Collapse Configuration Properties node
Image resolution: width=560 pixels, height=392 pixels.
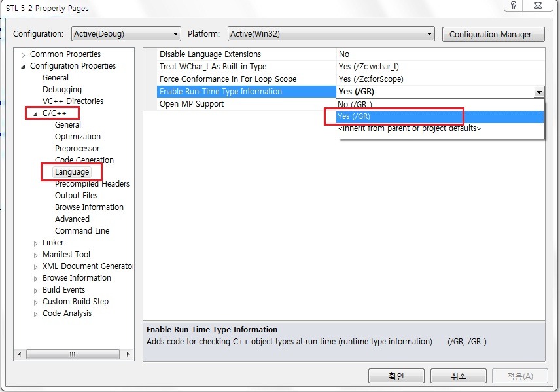coord(23,67)
